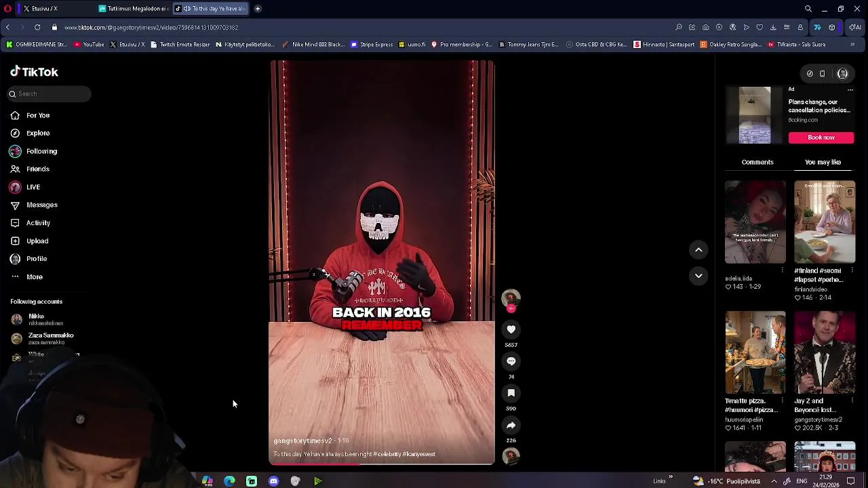Open the Opera menu logo

[x=7, y=9]
